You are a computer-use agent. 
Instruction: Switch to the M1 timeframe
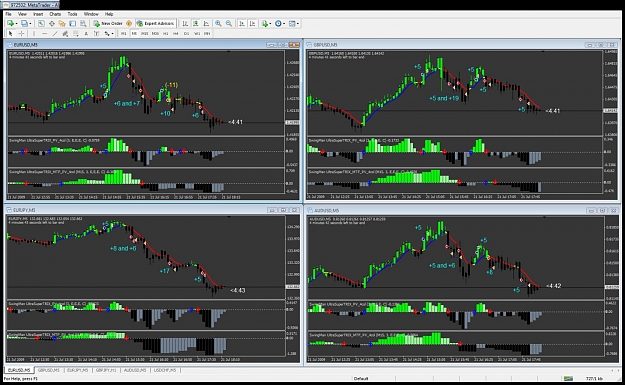[x=124, y=33]
